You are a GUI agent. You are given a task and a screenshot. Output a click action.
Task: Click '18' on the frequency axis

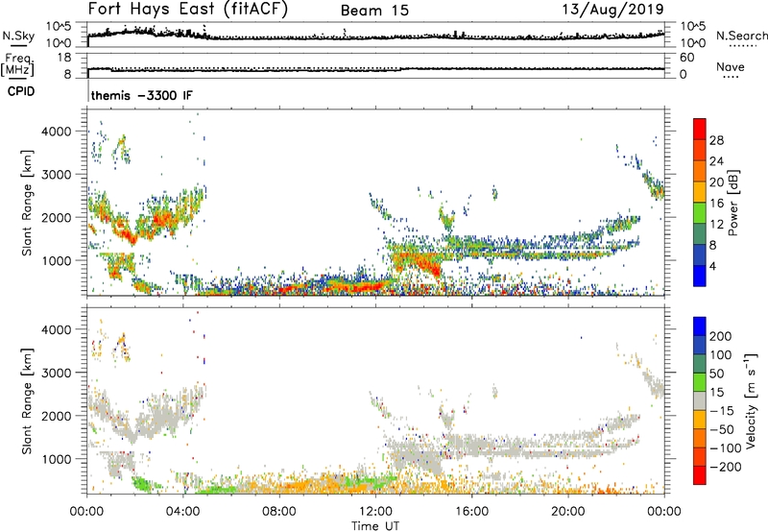click(x=63, y=58)
